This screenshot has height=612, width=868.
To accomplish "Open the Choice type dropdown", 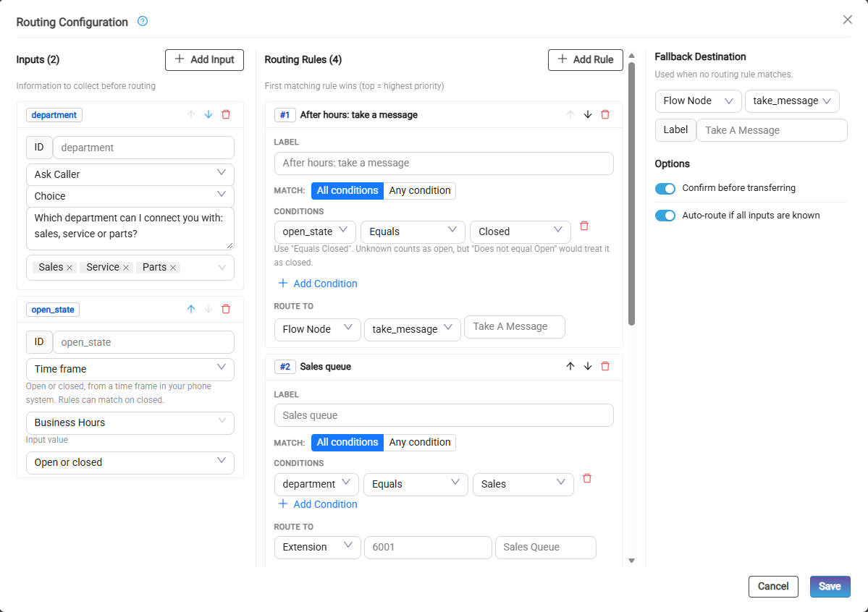I will pyautogui.click(x=130, y=196).
